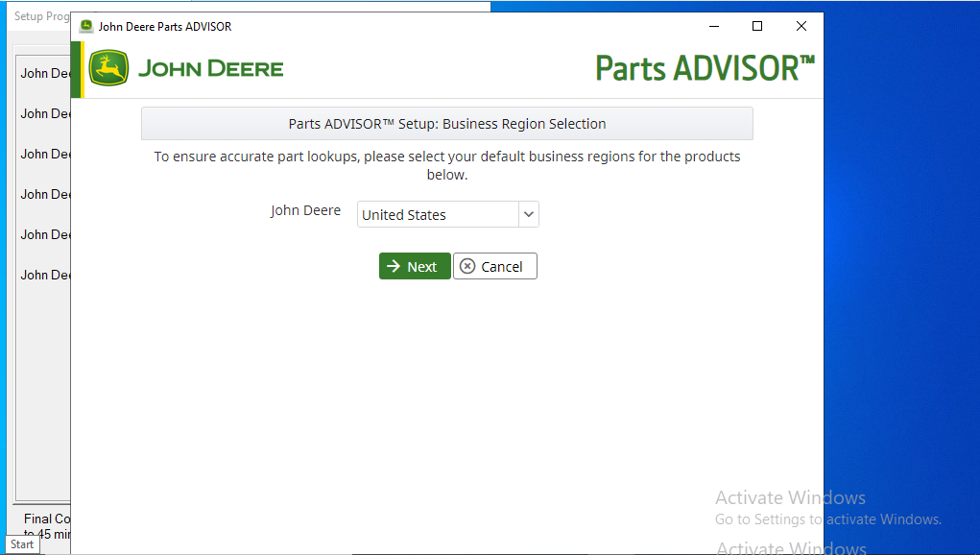Focus the Setup Program window title behind
Viewport: 980px width, 555px height.
(40, 16)
